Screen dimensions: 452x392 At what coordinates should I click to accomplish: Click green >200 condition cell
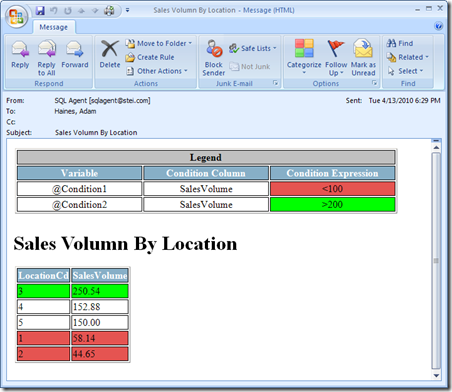coord(332,204)
